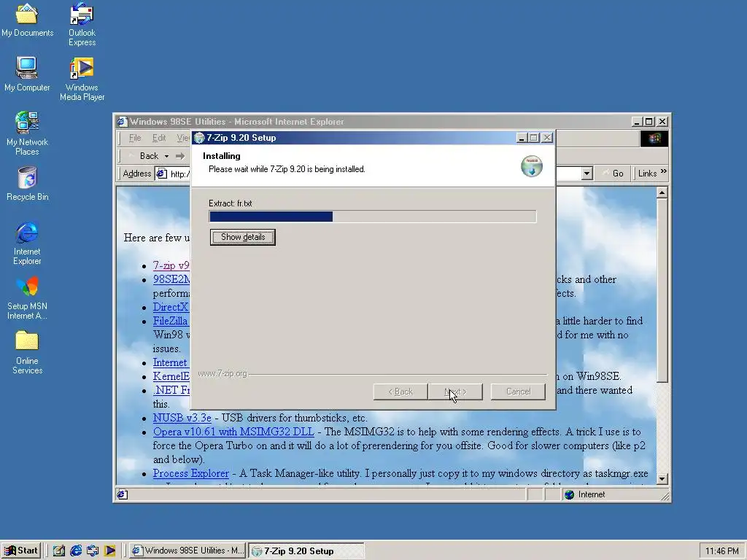Image resolution: width=747 pixels, height=560 pixels.
Task: Select My Computer desktop icon
Action: [27, 74]
